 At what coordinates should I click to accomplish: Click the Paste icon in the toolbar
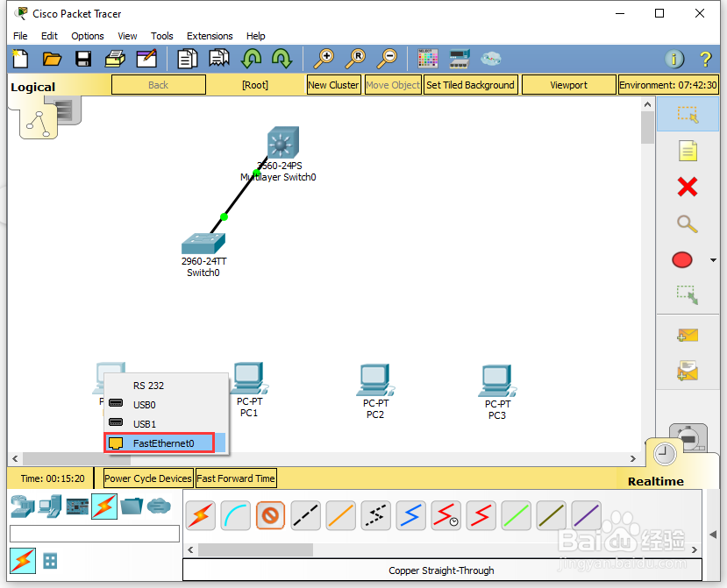click(219, 59)
